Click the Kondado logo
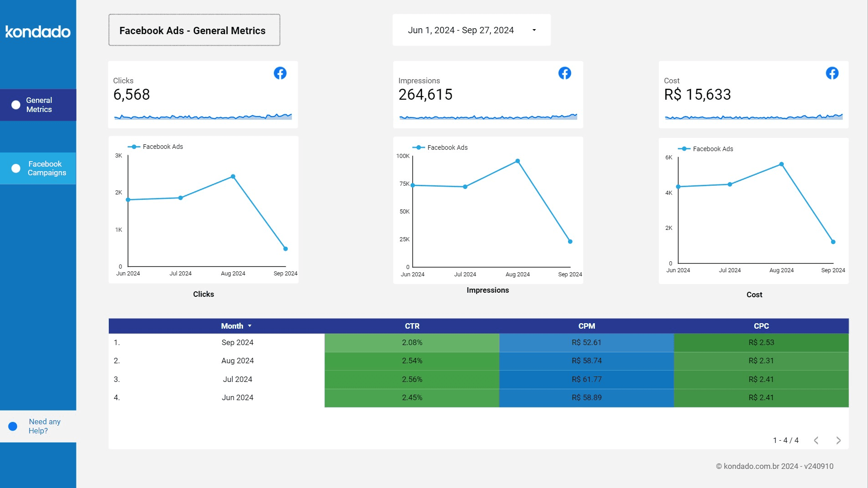 click(x=38, y=31)
